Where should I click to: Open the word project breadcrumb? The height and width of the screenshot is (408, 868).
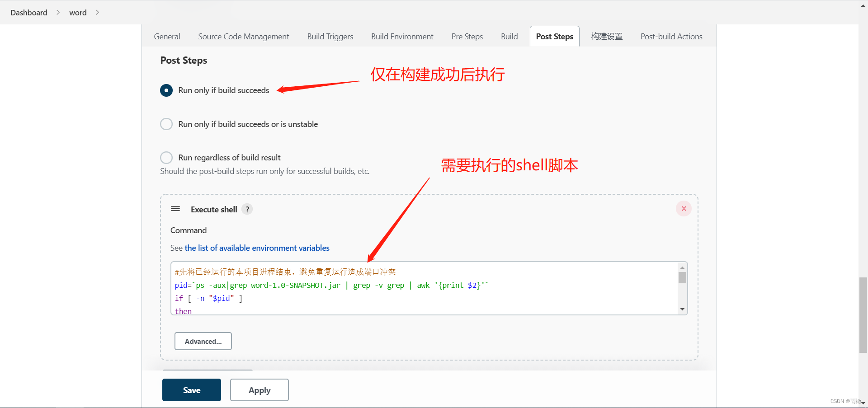click(78, 13)
